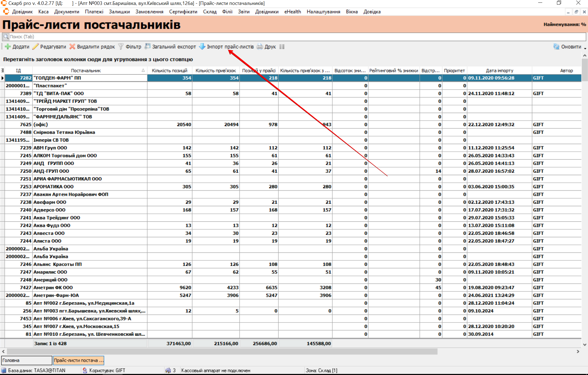Click the general export icon

tap(147, 47)
